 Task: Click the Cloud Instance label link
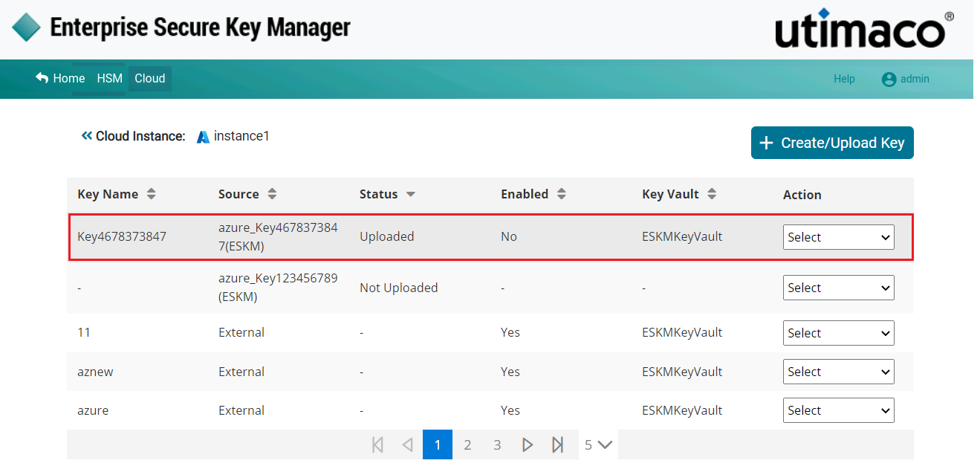(140, 136)
